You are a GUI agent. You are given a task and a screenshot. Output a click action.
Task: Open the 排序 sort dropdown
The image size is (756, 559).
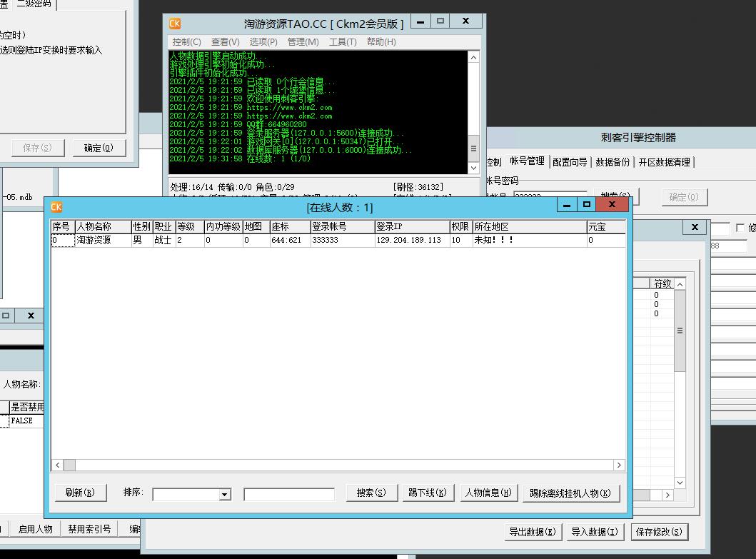[x=225, y=494]
